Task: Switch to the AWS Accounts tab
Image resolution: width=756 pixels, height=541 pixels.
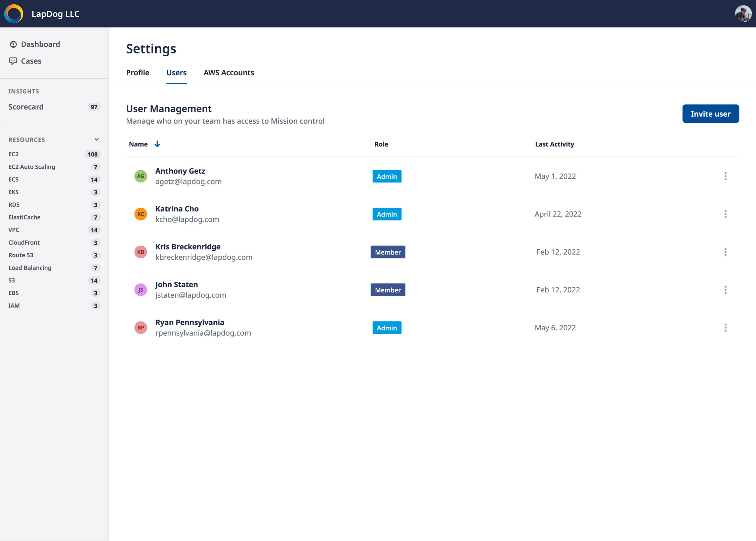Action: [229, 73]
